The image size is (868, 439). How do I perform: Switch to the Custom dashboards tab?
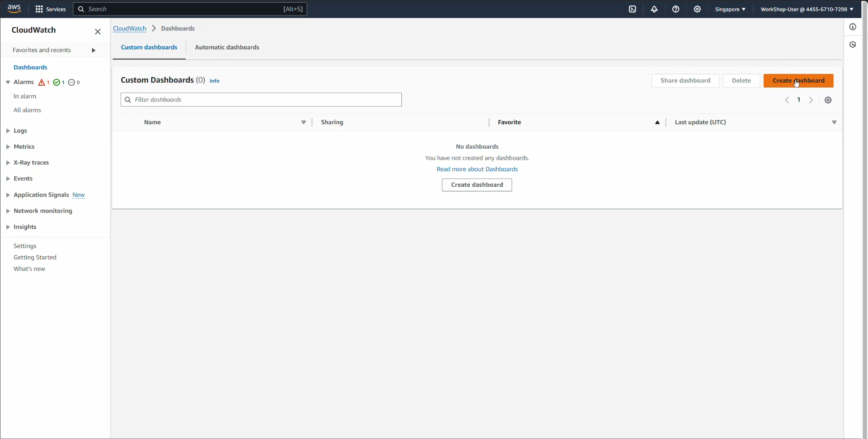point(149,47)
